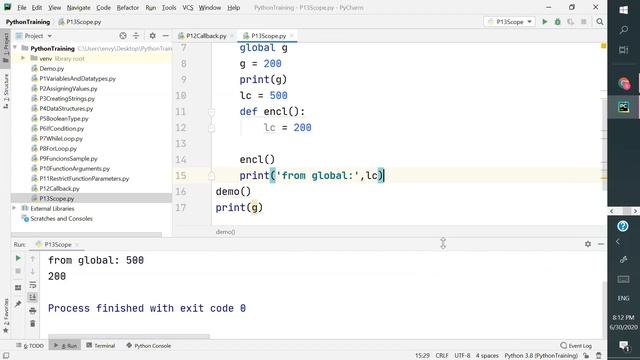Switch to P12Callback.py editor tab
This screenshot has width=640, height=360.
[206, 36]
